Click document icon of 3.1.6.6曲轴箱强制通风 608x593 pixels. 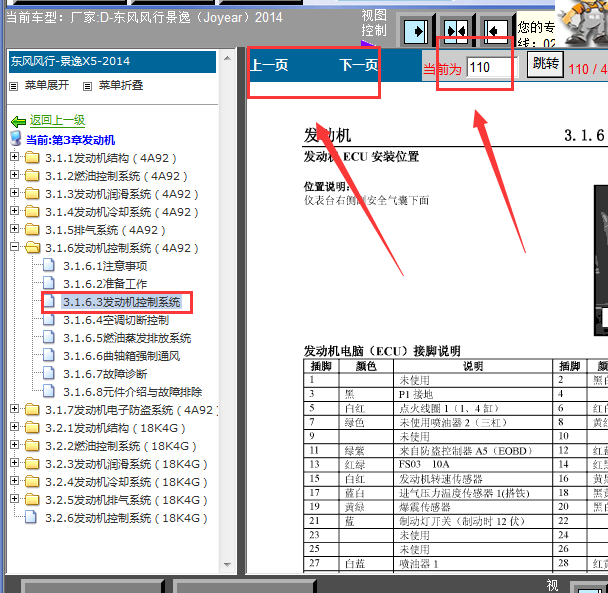[x=48, y=355]
